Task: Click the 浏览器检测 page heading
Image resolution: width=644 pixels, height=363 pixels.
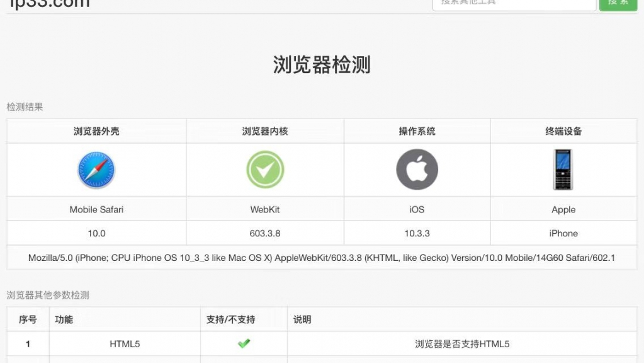Action: (x=322, y=64)
